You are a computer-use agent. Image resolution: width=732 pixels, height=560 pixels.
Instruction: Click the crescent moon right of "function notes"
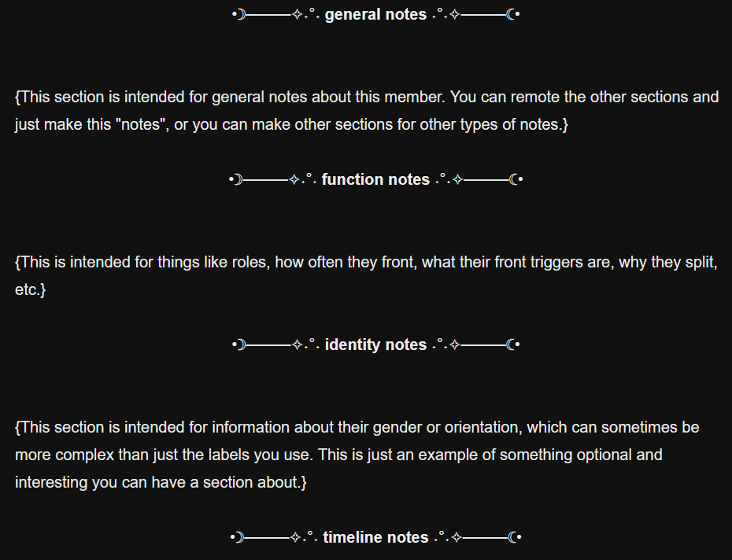[515, 179]
